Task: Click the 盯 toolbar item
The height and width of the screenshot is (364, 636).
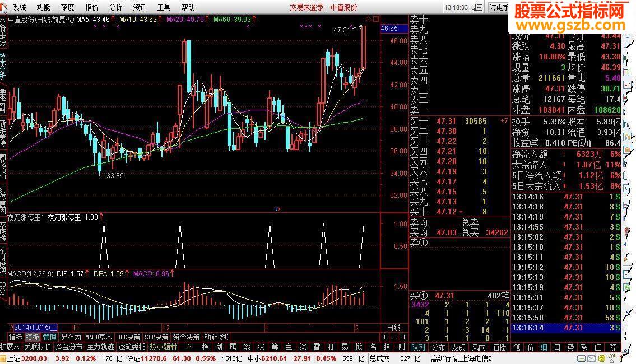Action: 331,347
